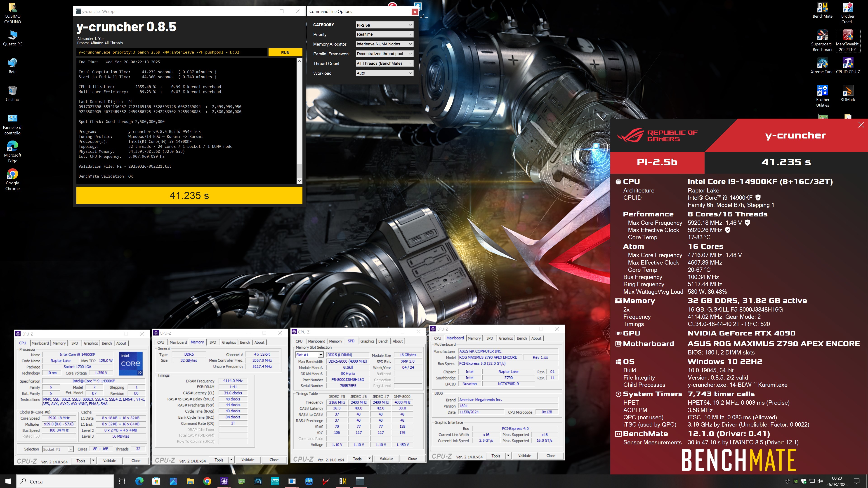This screenshot has height=488, width=868.
Task: Open the Slot #1 dropdown in CPU-Z SPD
Action: [309, 355]
